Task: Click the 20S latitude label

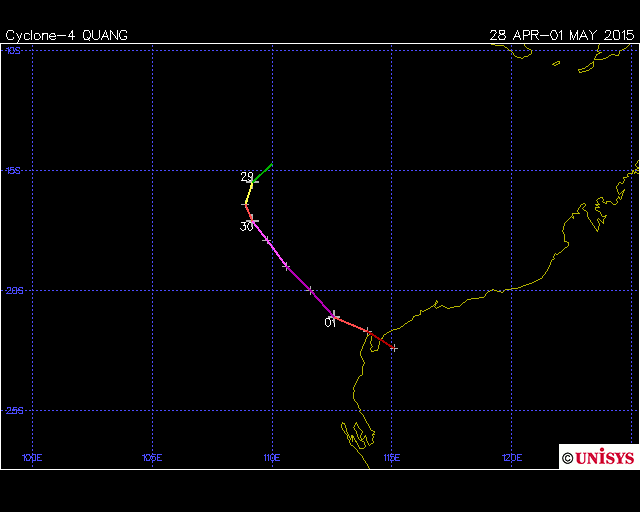Action: pyautogui.click(x=13, y=291)
